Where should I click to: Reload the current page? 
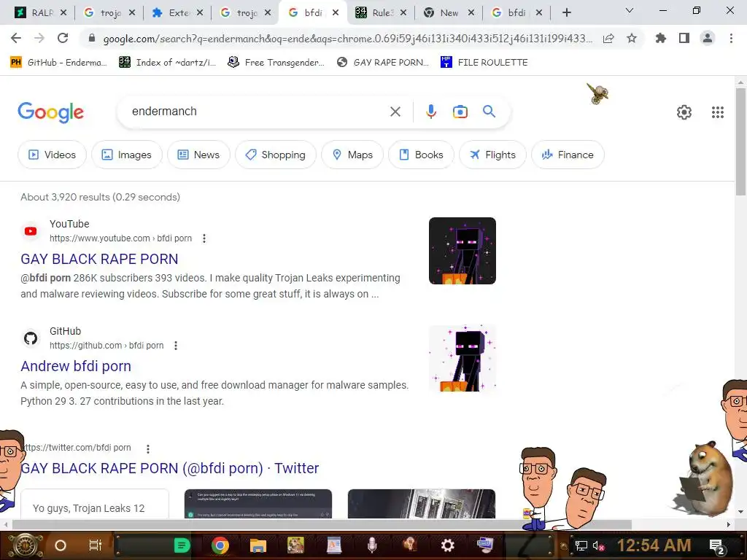[63, 38]
